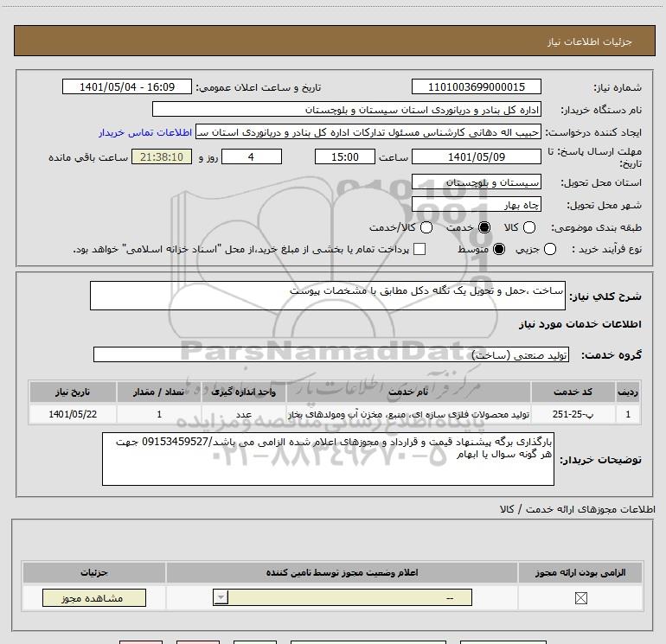Toggle the الزامی بودن ارائه مجوز checkbox

click(x=580, y=598)
